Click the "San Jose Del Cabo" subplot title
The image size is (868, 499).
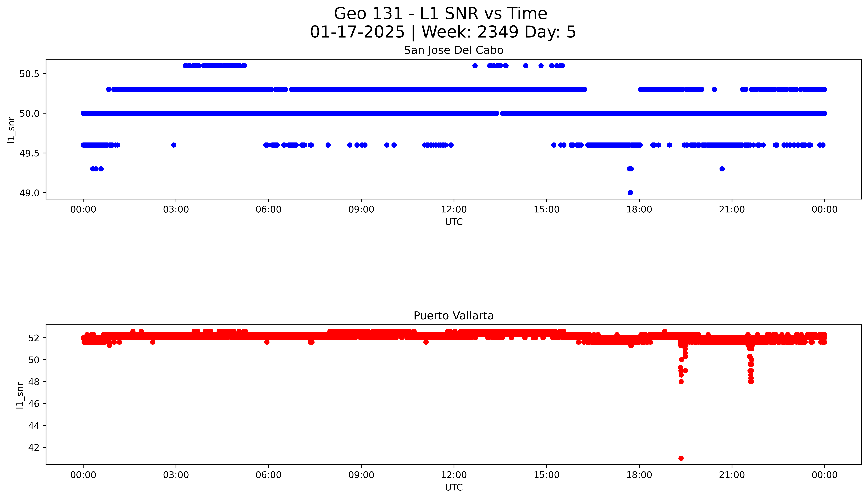(453, 50)
